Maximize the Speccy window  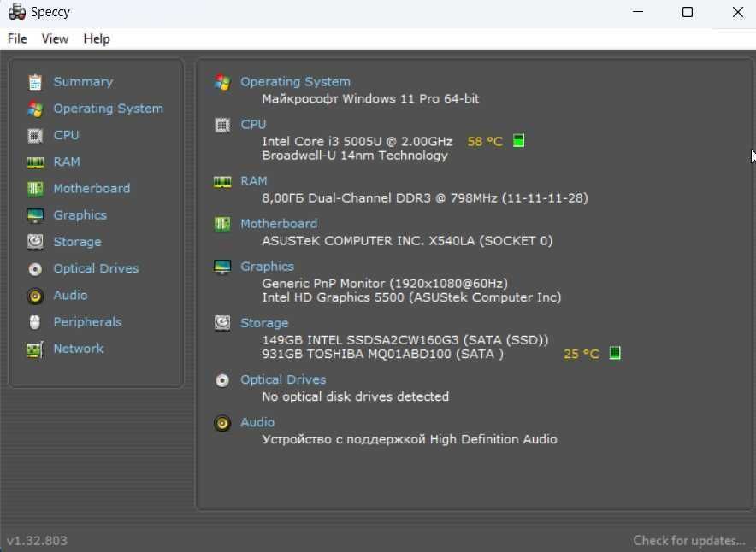click(688, 12)
